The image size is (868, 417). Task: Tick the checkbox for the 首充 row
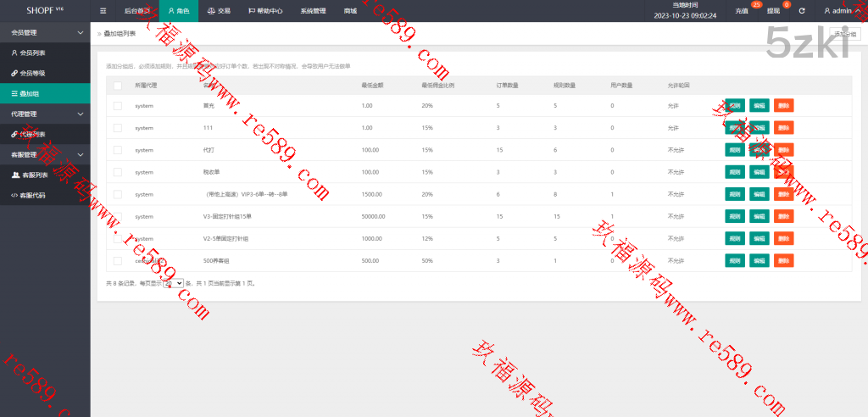point(118,106)
